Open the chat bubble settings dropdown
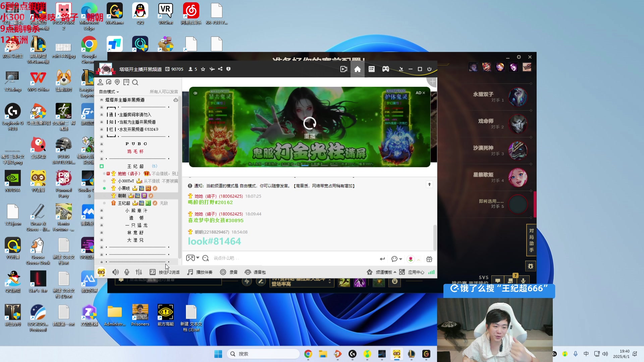The image size is (644, 362). click(396, 259)
